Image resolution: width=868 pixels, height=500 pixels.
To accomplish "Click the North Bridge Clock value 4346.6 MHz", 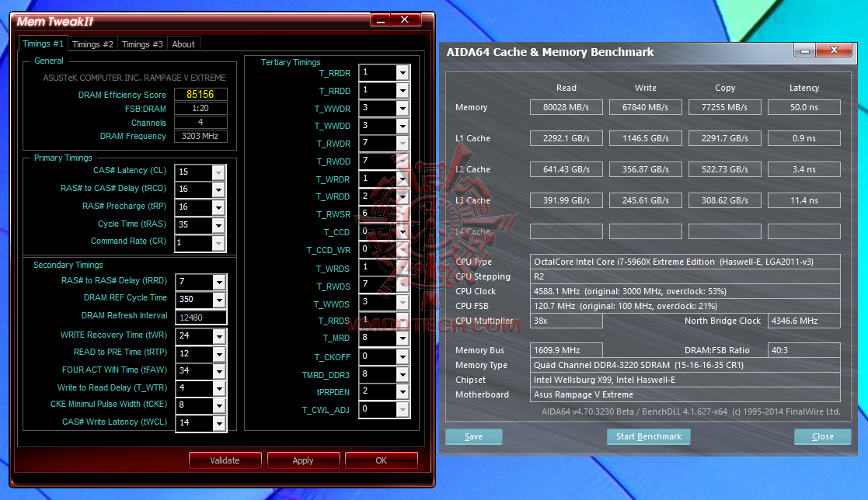I will 804,321.
